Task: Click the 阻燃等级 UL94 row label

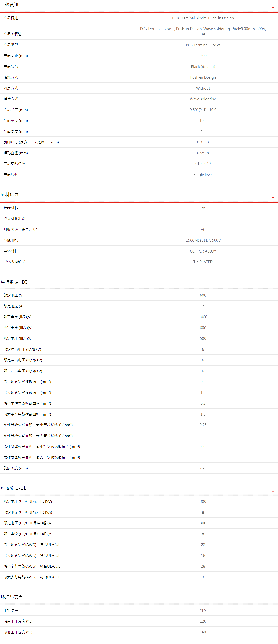Action: point(21,230)
